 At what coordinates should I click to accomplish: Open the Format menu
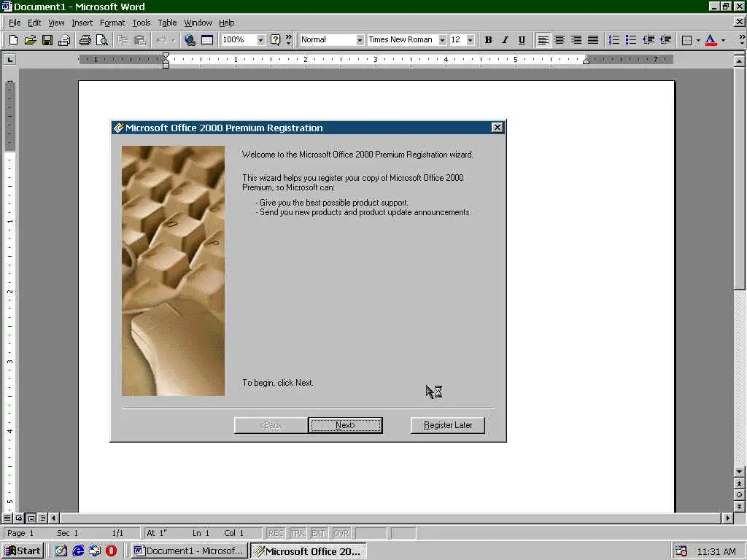click(x=112, y=23)
